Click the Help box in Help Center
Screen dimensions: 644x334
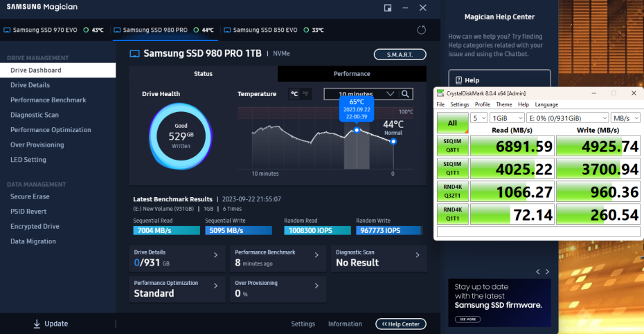coord(499,80)
